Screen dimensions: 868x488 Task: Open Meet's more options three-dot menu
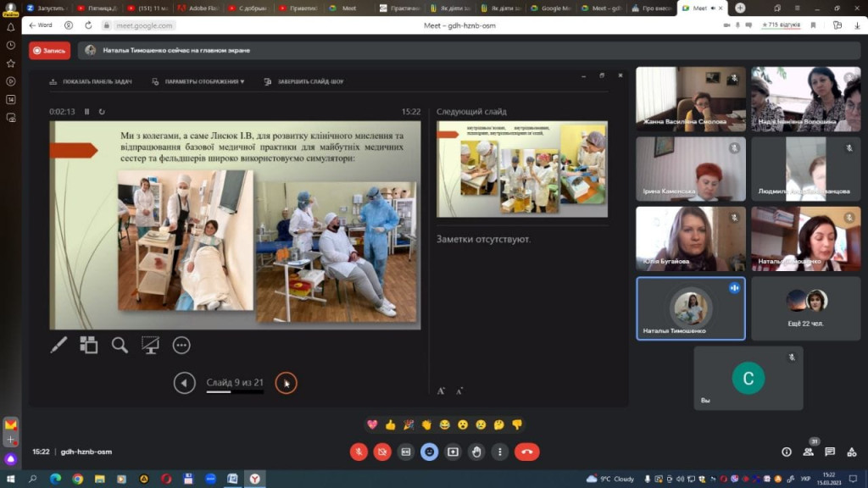(500, 452)
